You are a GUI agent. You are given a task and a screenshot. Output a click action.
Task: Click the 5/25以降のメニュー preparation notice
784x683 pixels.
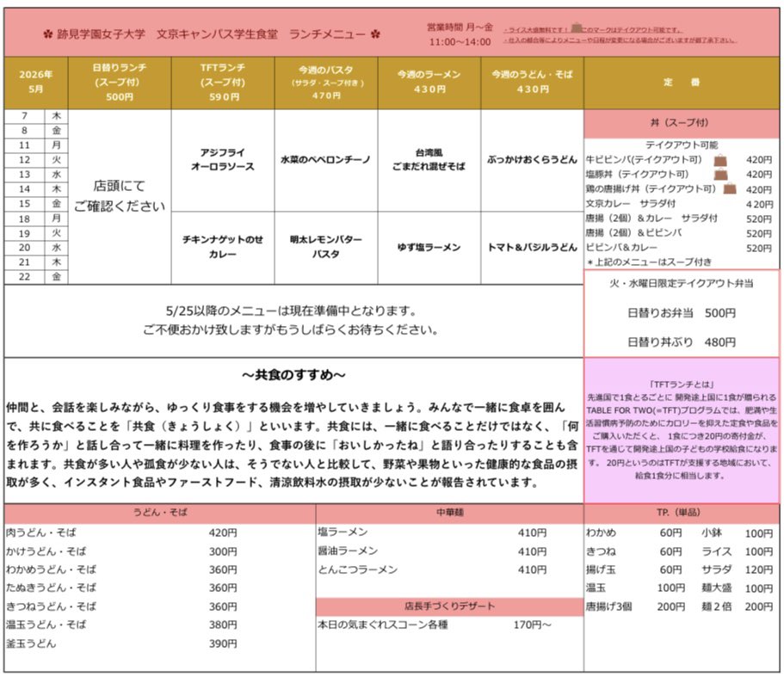tap(292, 320)
